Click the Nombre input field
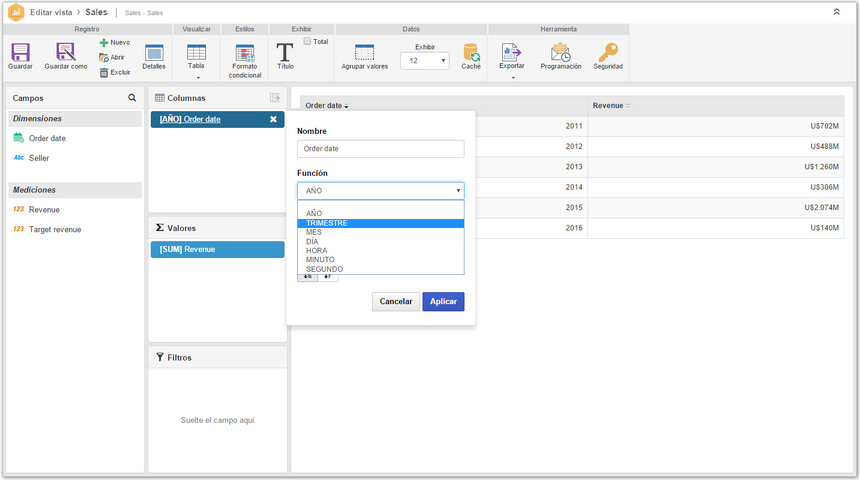Image resolution: width=860 pixels, height=480 pixels. 381,149
